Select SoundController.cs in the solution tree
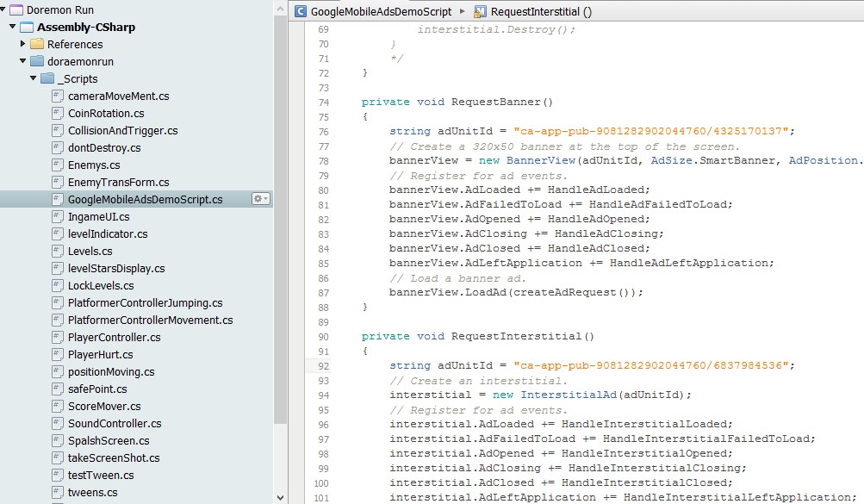 (115, 423)
